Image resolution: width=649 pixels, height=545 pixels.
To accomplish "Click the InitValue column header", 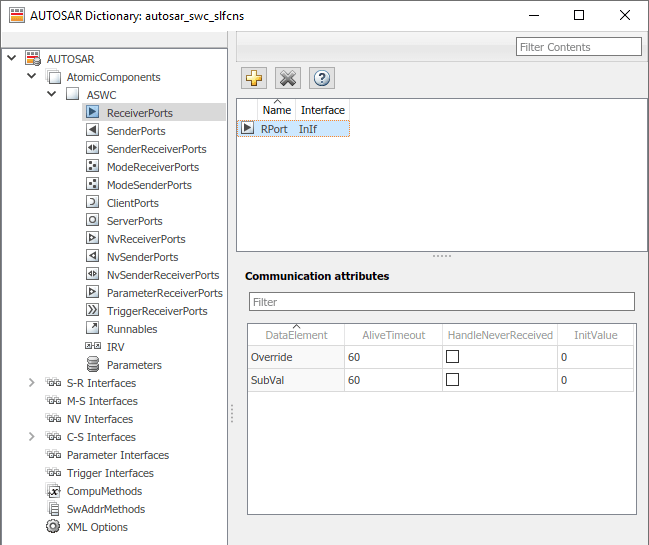I will tap(595, 335).
